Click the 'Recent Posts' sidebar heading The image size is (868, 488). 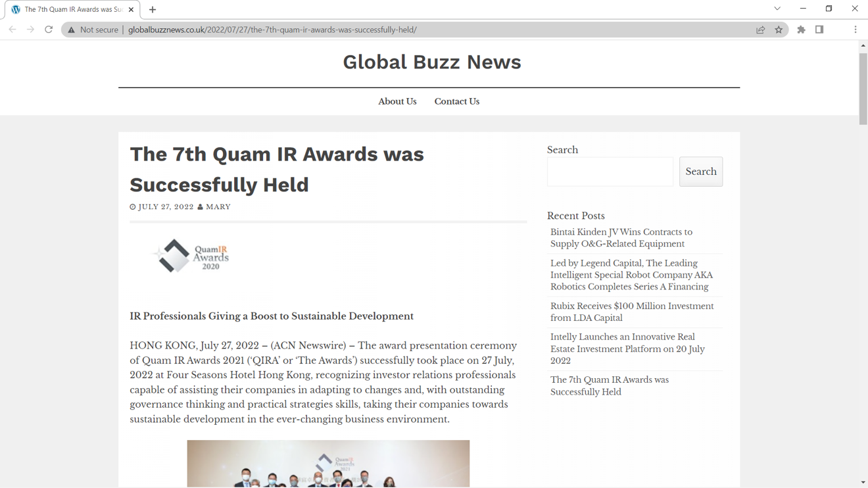coord(575,216)
